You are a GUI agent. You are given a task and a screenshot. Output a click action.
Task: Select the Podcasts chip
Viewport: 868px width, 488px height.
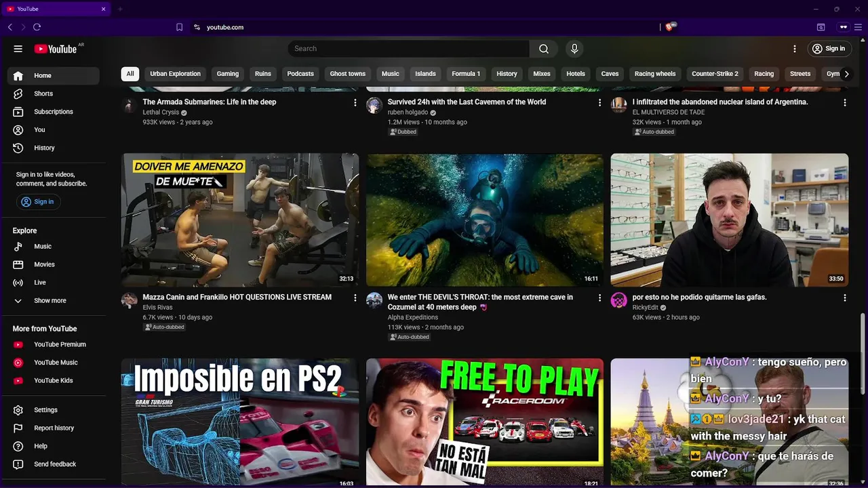300,74
